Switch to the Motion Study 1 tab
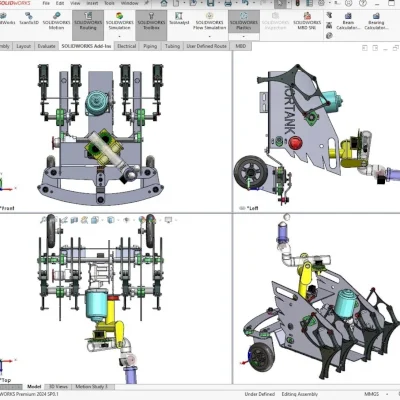 (92, 387)
